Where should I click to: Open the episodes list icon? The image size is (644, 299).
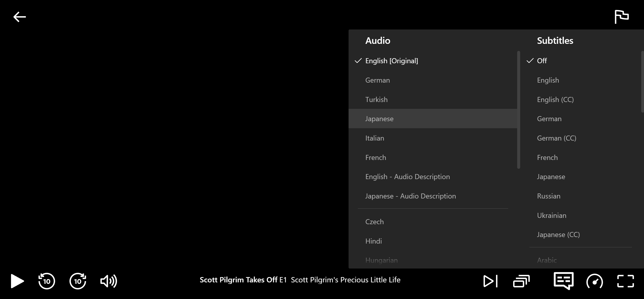tap(521, 281)
